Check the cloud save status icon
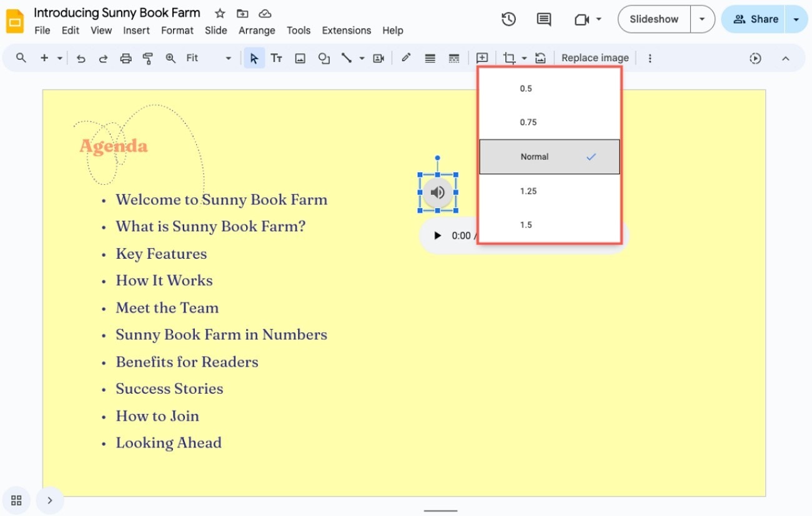Viewport: 812px width, 516px height. (x=265, y=13)
